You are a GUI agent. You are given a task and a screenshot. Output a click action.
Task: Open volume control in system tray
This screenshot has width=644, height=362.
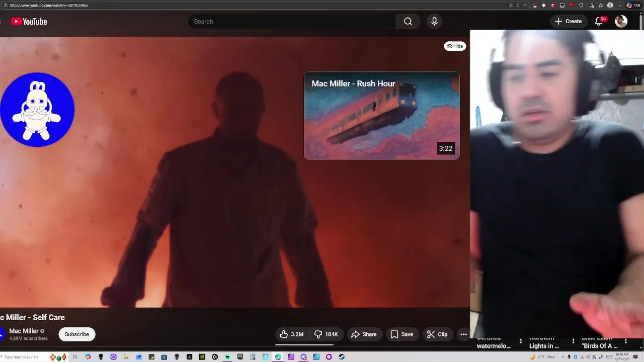click(588, 357)
